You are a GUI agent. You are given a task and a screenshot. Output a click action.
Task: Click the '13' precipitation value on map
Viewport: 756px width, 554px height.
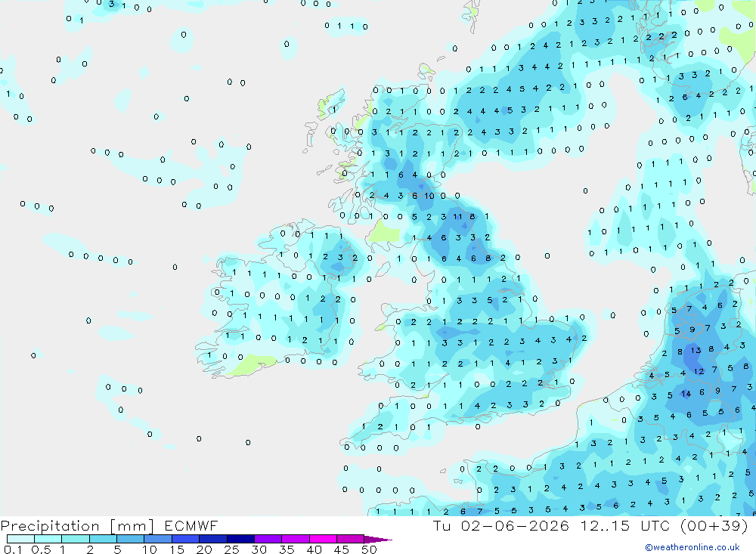click(696, 350)
